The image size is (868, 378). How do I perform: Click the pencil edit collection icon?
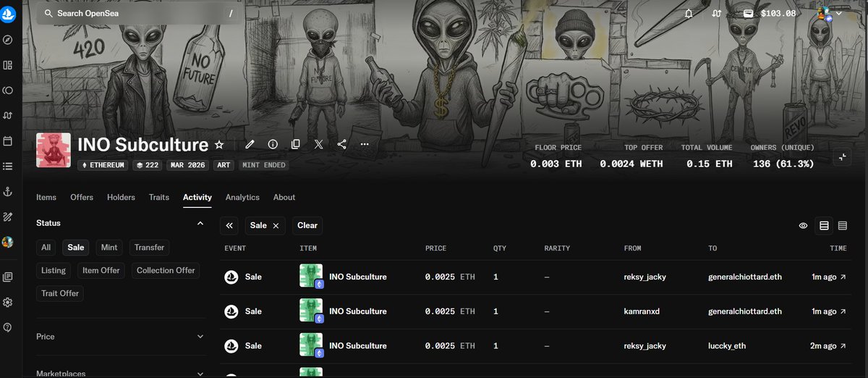tap(250, 144)
